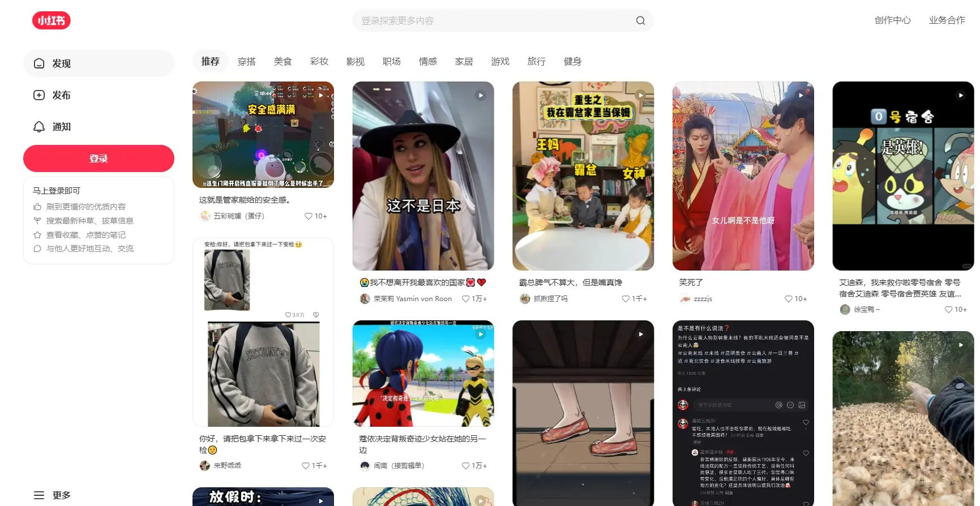Open the 0号宿舍 video thumbnail
This screenshot has width=980, height=506.
(903, 176)
